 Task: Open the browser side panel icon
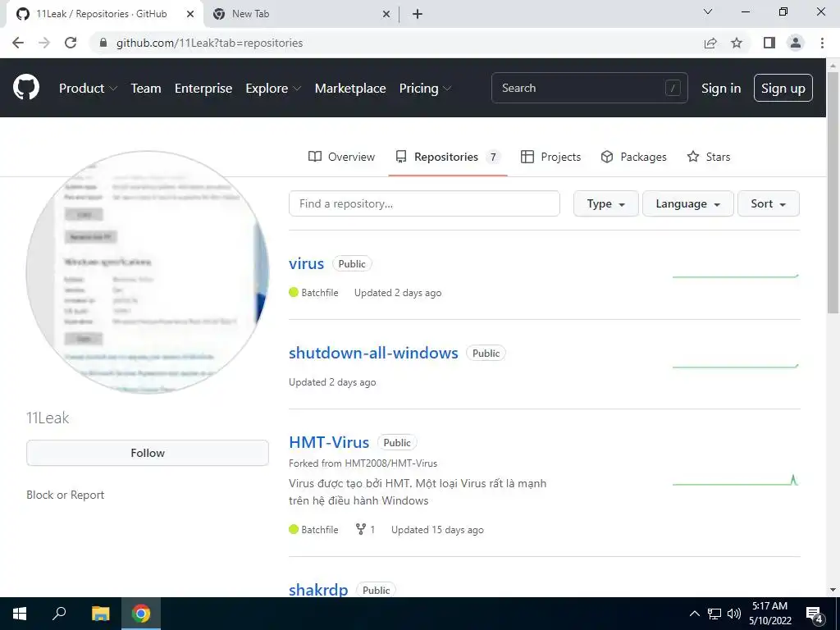pos(769,43)
